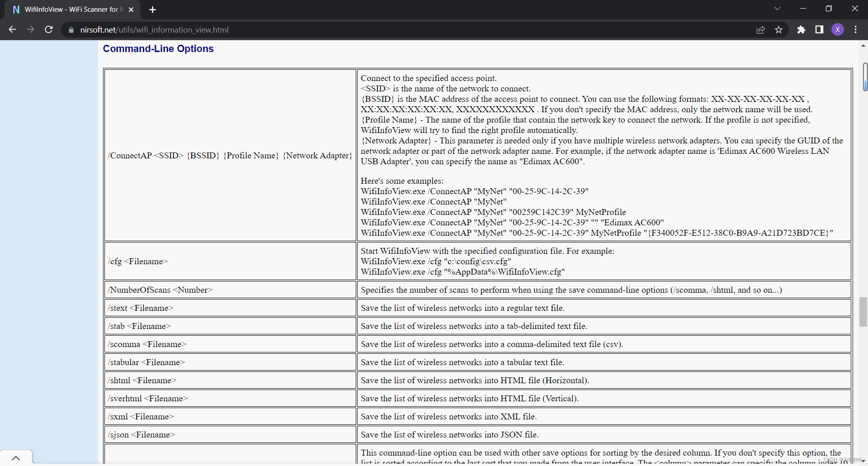Click the example ending with the F340052F GUID
Screen dimensions: 868x466
[x=597, y=233]
